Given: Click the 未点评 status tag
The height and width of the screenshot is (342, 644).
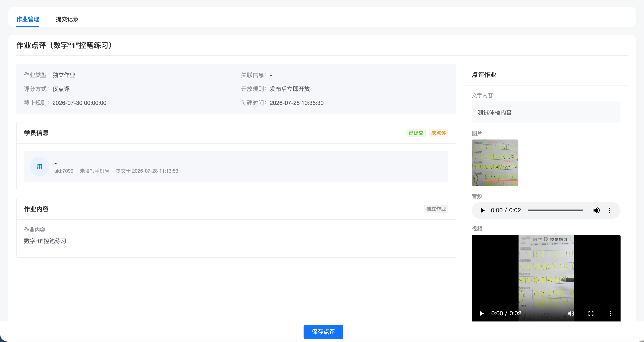Looking at the screenshot, I should coord(439,133).
